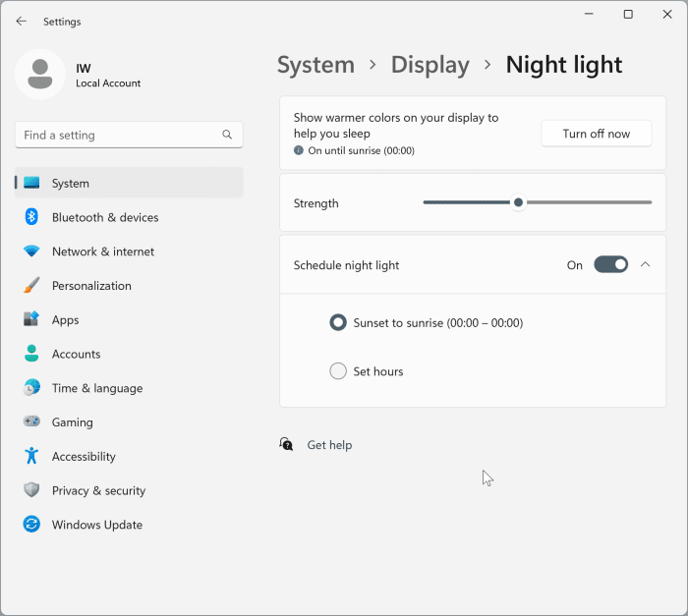The height and width of the screenshot is (616, 688).
Task: Click the Personalization paintbrush icon
Action: 31,285
